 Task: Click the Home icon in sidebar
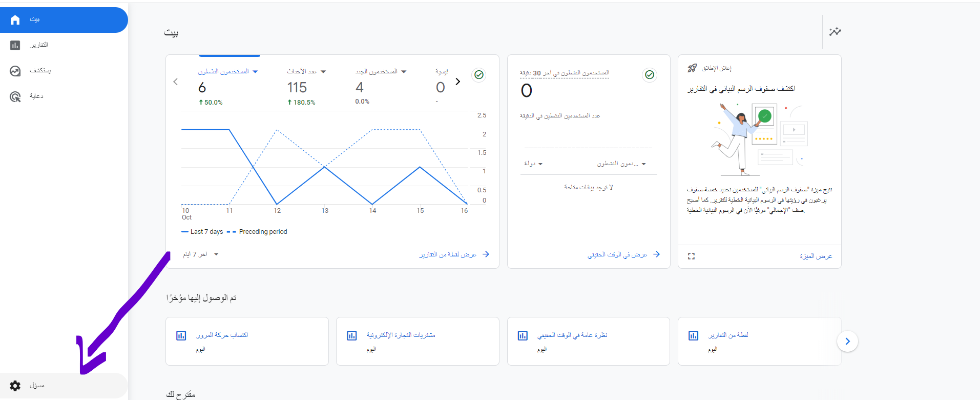[x=15, y=20]
